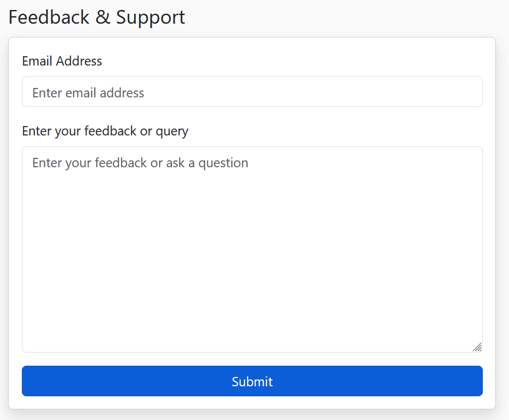The width and height of the screenshot is (509, 420).
Task: Focus the Email Address input field
Action: click(252, 92)
